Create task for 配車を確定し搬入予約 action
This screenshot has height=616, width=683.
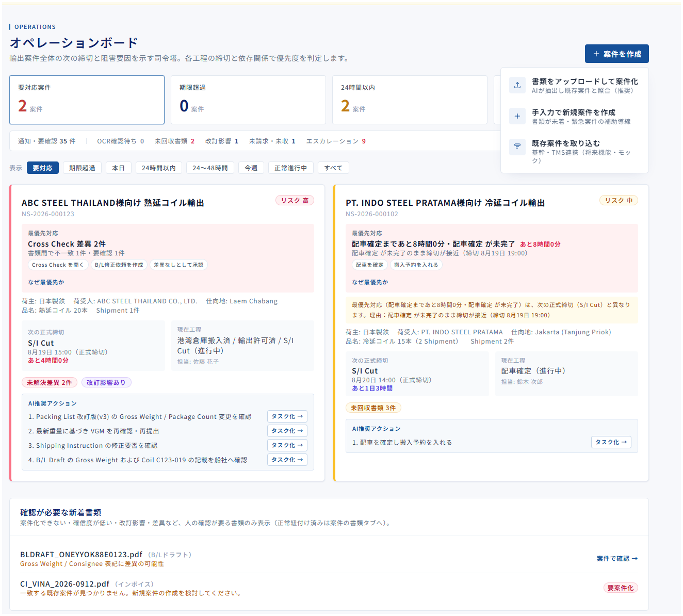611,442
